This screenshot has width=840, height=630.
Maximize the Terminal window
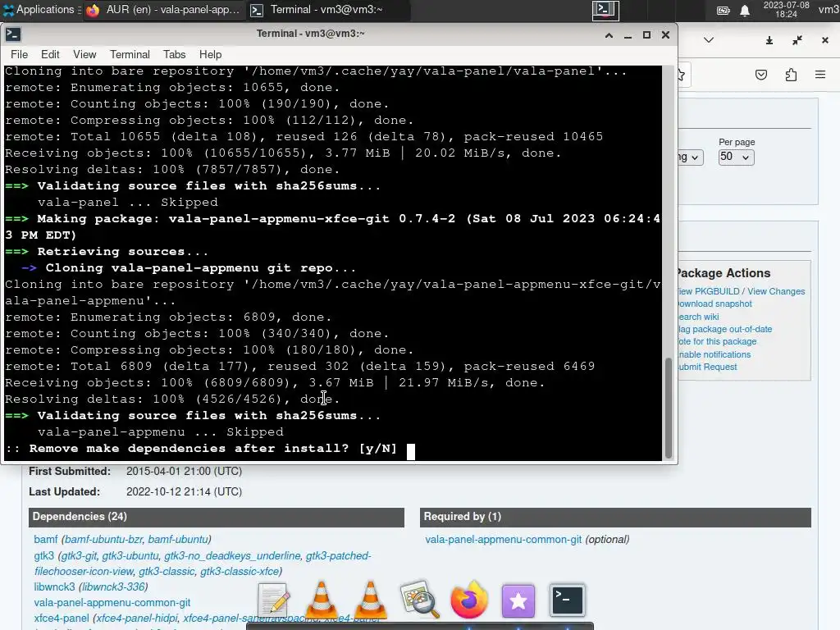646,34
